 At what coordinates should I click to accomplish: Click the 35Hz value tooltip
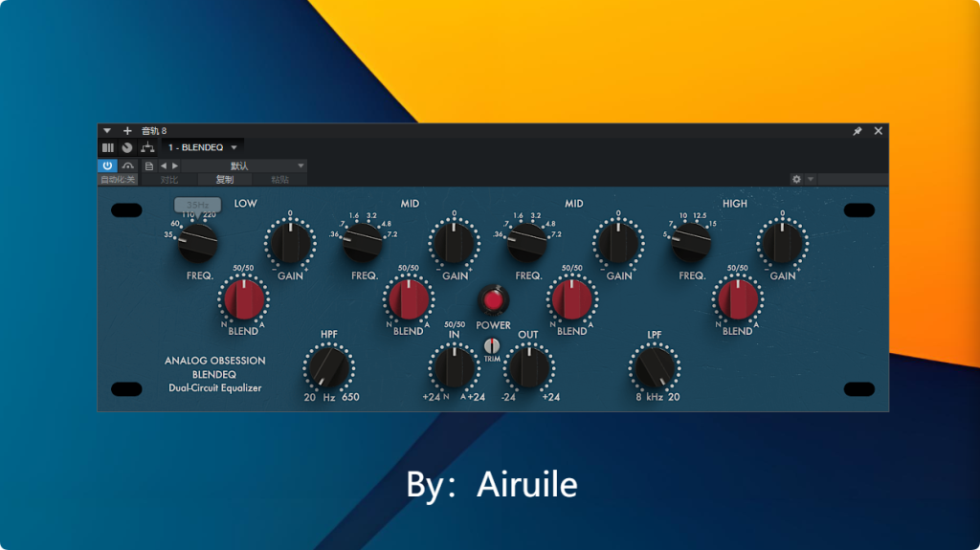197,205
